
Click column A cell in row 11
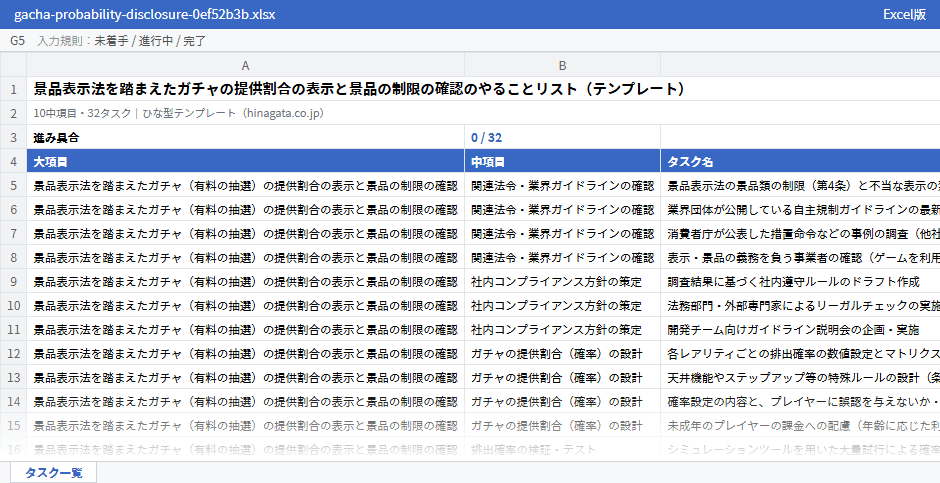[245, 330]
